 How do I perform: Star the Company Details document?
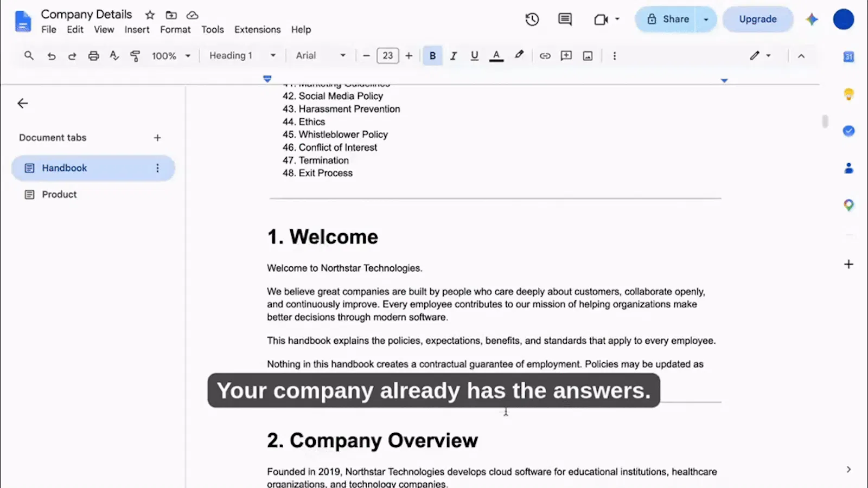[x=150, y=15]
